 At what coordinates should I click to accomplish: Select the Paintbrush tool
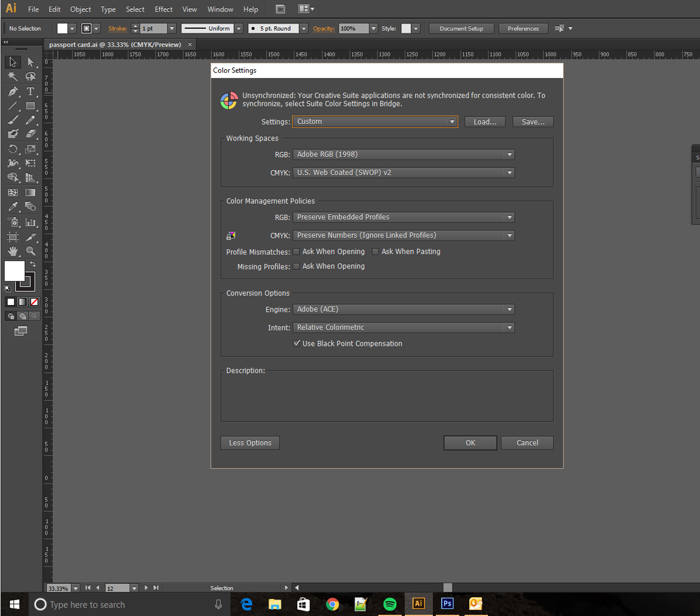(x=13, y=120)
